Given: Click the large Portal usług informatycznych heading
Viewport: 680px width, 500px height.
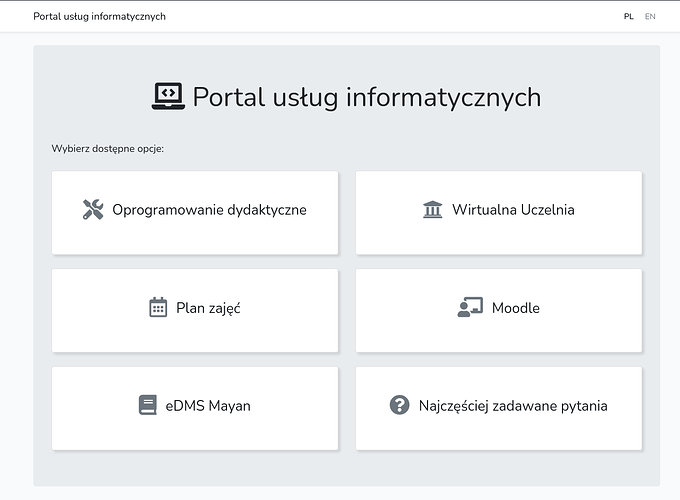Looking at the screenshot, I should (367, 97).
